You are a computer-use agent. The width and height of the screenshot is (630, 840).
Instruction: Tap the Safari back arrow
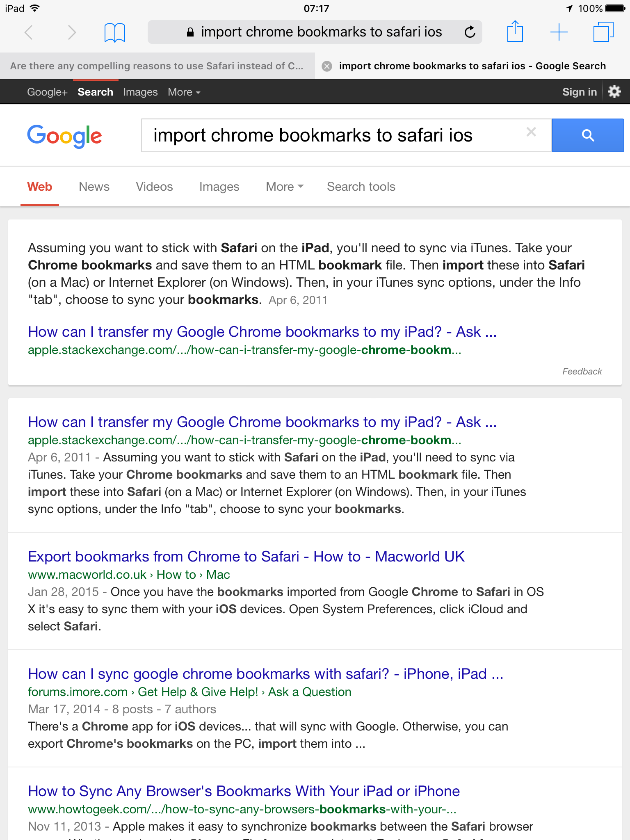tap(28, 32)
